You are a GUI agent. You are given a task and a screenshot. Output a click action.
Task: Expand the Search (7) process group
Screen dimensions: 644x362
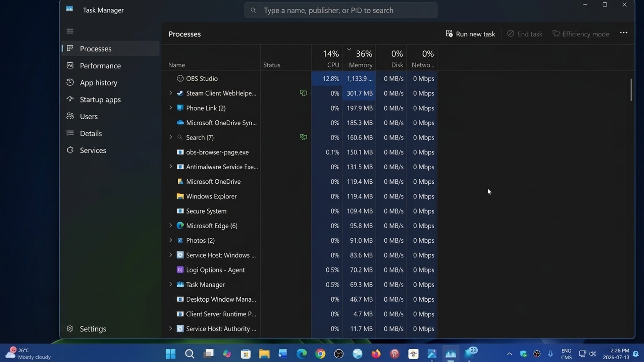pyautogui.click(x=170, y=137)
